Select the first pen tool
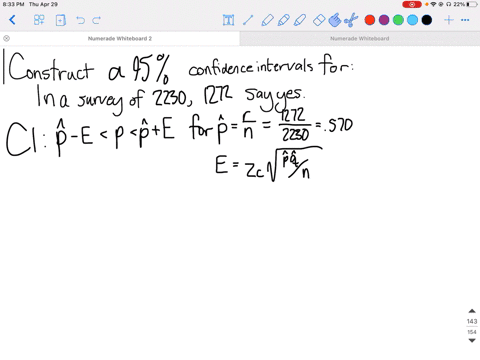 [x=267, y=20]
